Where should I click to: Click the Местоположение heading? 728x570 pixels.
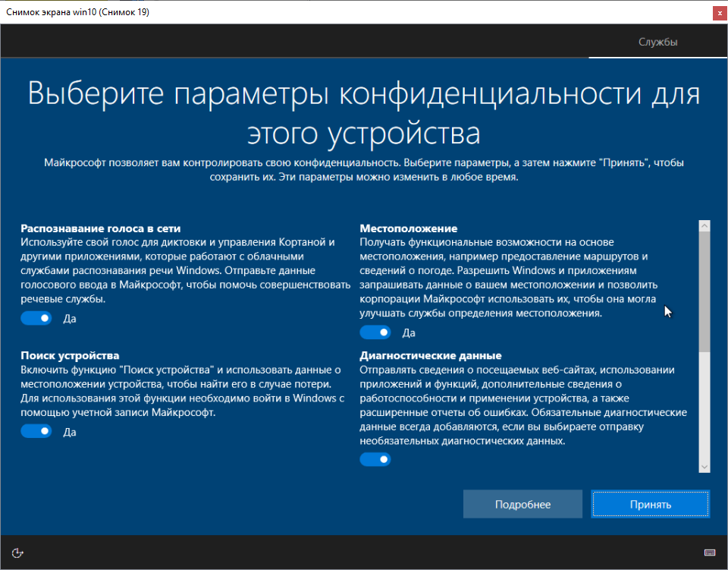[409, 228]
